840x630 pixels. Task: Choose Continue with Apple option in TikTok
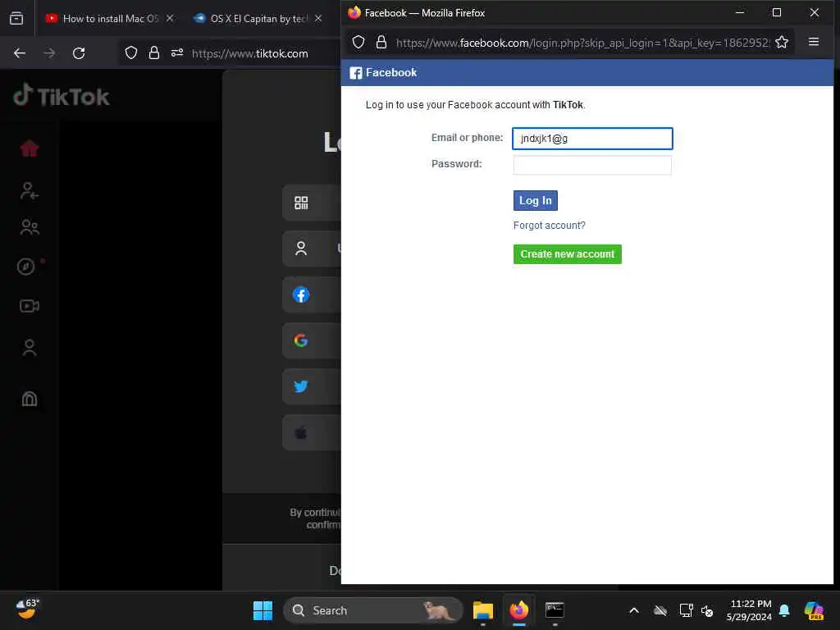[311, 432]
